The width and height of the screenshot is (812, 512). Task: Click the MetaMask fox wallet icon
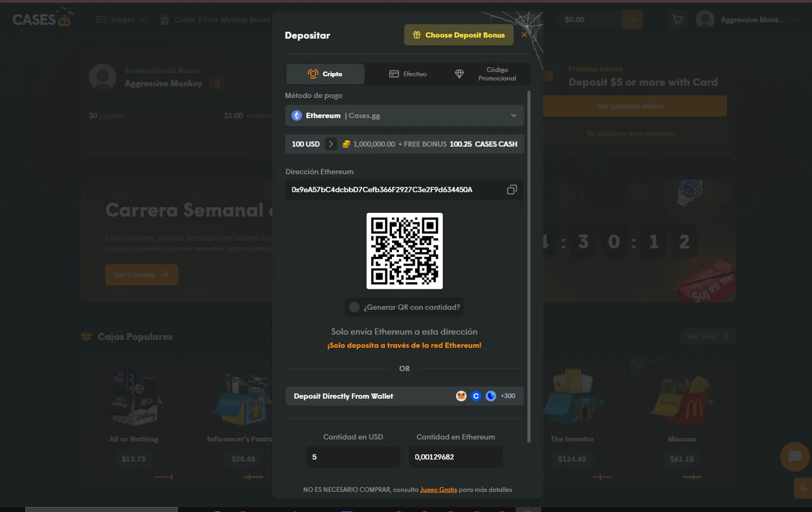461,396
